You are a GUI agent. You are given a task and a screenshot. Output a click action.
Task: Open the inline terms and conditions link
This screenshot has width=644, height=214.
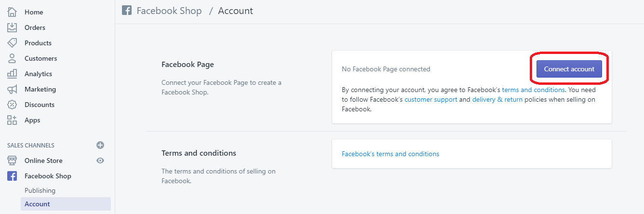533,90
